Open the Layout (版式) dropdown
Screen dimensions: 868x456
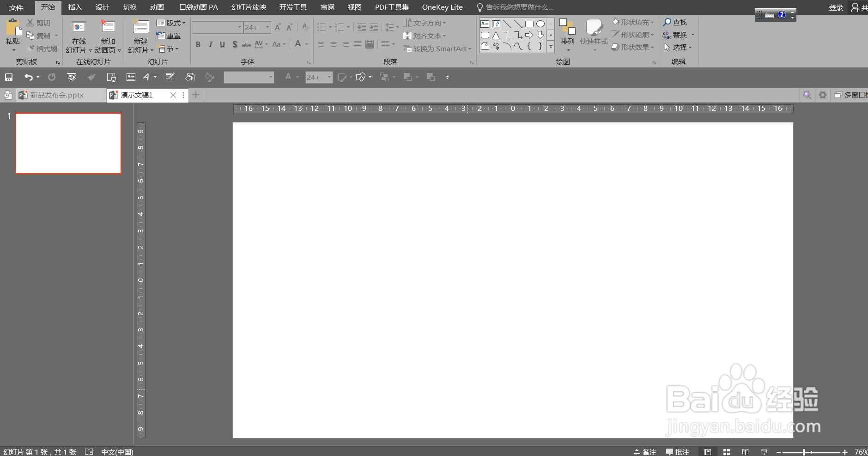pyautogui.click(x=171, y=23)
